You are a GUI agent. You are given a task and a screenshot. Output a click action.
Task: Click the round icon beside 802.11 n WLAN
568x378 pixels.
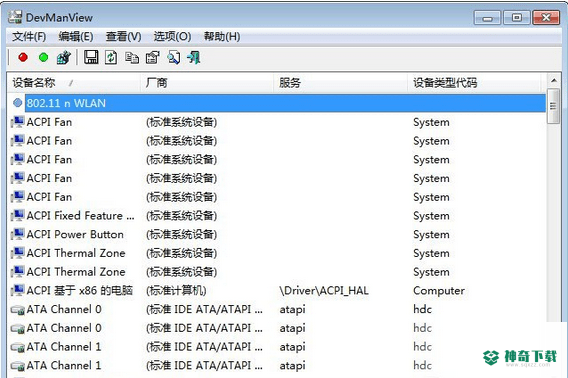(x=18, y=103)
